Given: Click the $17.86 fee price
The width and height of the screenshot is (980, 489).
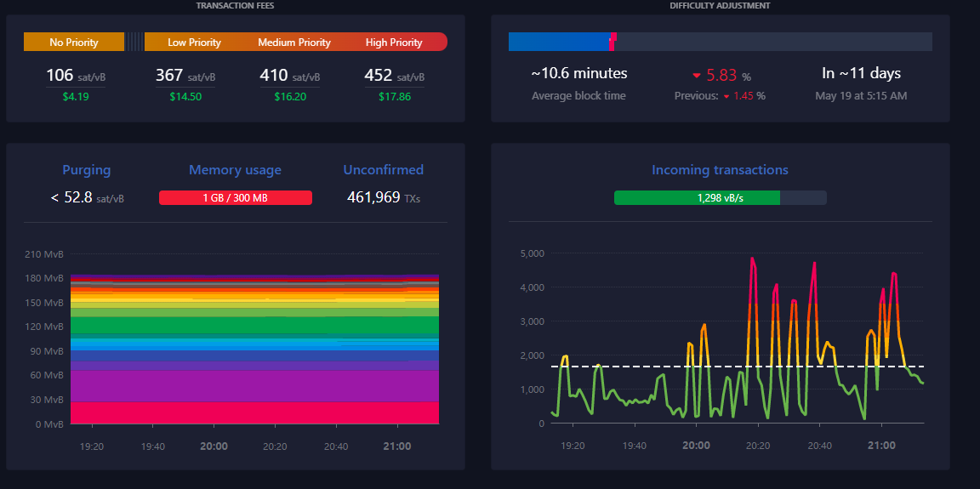Looking at the screenshot, I should [395, 97].
